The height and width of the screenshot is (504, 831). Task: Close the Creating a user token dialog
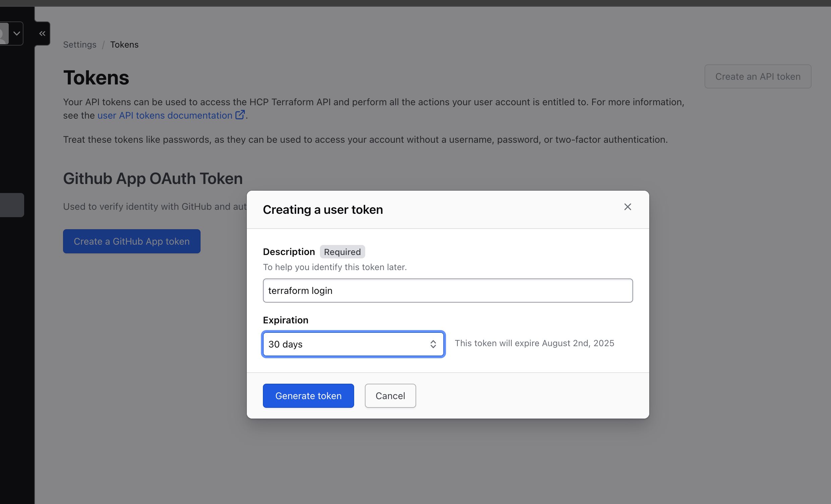(x=627, y=207)
